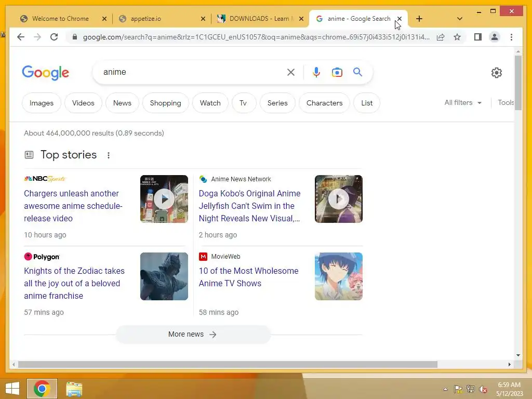Open Google quick settings gear
Viewport: 532px width, 399px height.
(x=496, y=73)
